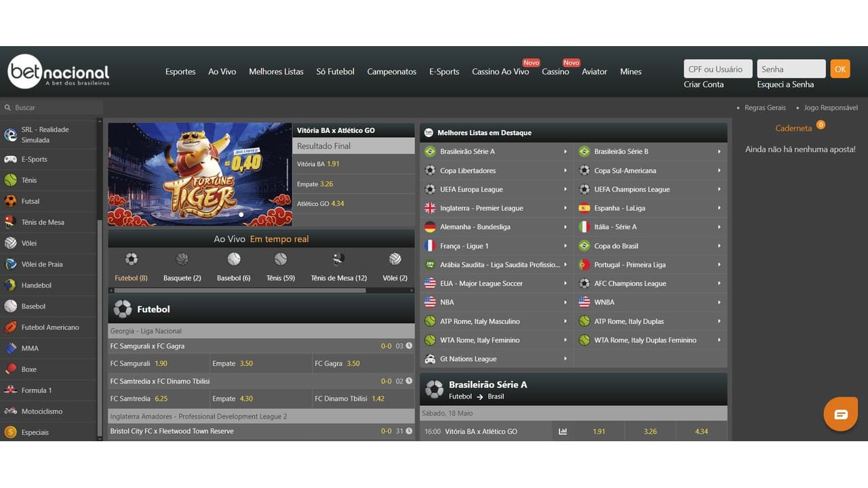Open Bristol City FC x Fleetwood Town Reserve match
The image size is (868, 488).
(172, 431)
